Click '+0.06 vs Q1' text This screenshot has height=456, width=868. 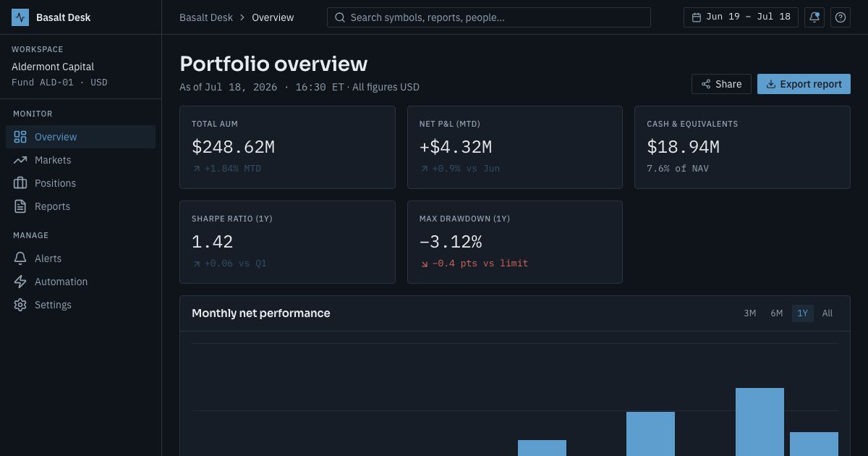(x=236, y=263)
